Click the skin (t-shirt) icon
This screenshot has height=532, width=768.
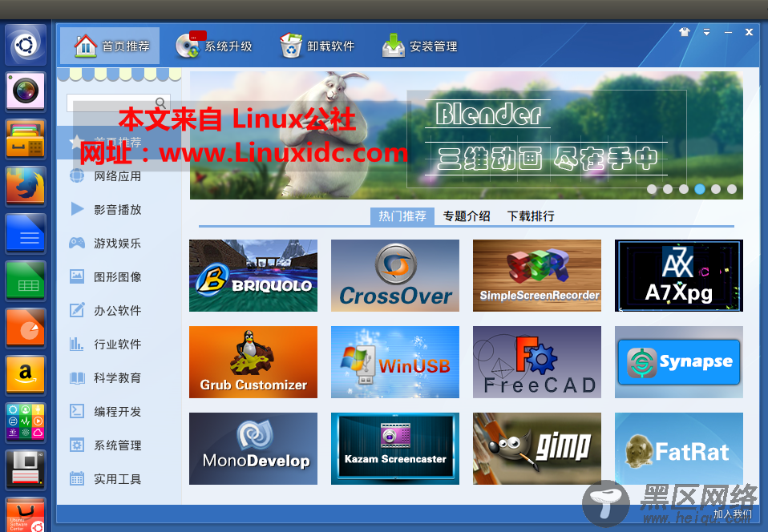coord(685,32)
